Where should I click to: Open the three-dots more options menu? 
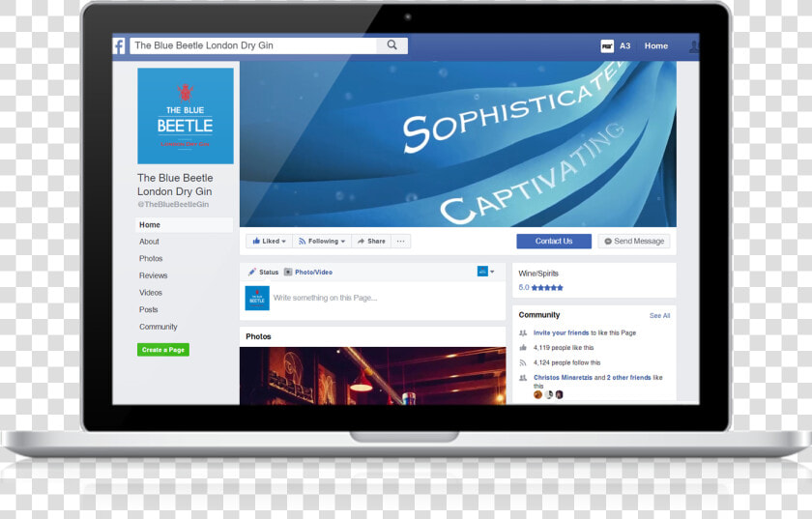[401, 242]
